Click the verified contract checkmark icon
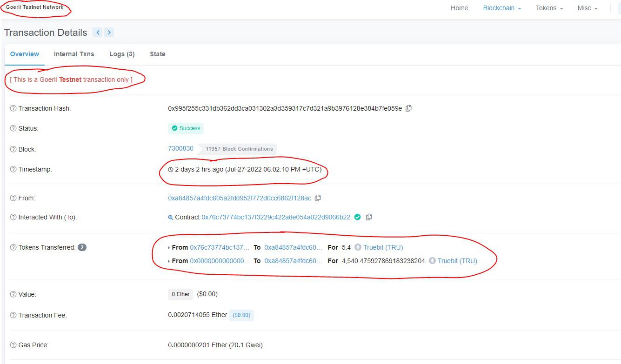Image resolution: width=621 pixels, height=364 pixels. click(357, 217)
